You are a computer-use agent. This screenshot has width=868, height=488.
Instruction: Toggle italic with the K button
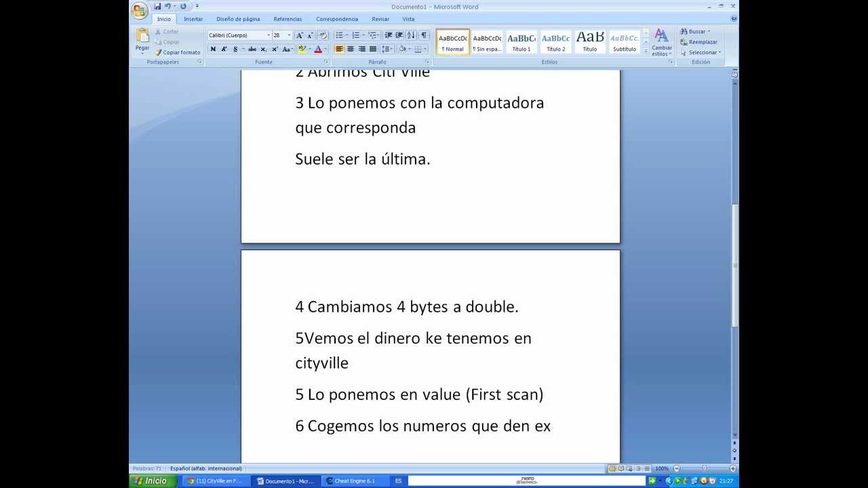click(x=224, y=49)
